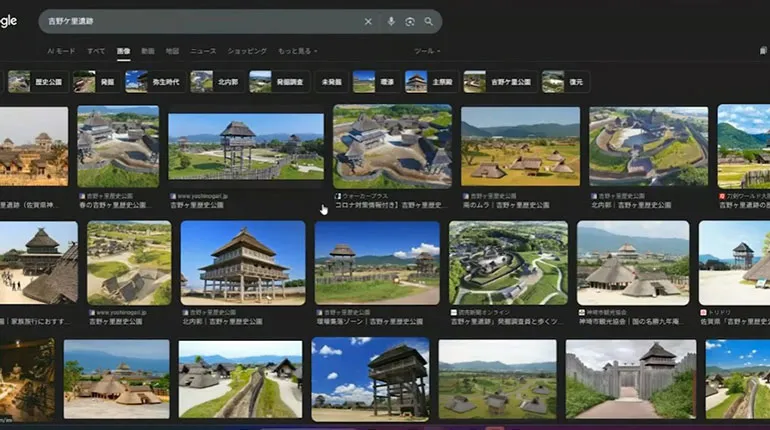Filter results by the 復元 chip
Image resolution: width=770 pixels, height=430 pixels.
click(x=565, y=82)
